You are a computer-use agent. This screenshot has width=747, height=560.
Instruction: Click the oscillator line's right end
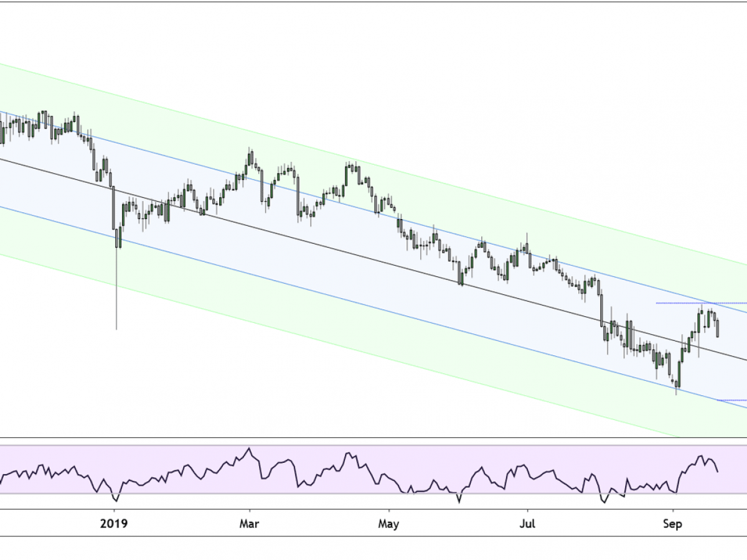click(x=718, y=471)
